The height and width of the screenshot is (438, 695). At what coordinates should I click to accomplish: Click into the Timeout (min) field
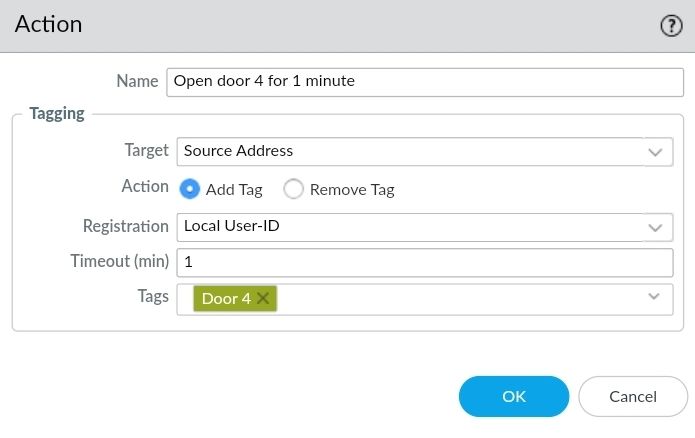point(424,262)
